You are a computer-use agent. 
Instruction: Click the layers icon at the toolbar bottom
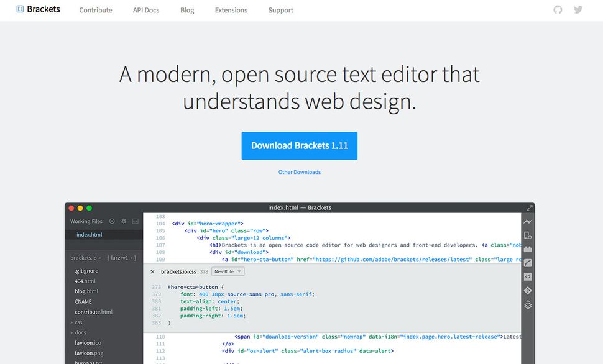coord(527,304)
